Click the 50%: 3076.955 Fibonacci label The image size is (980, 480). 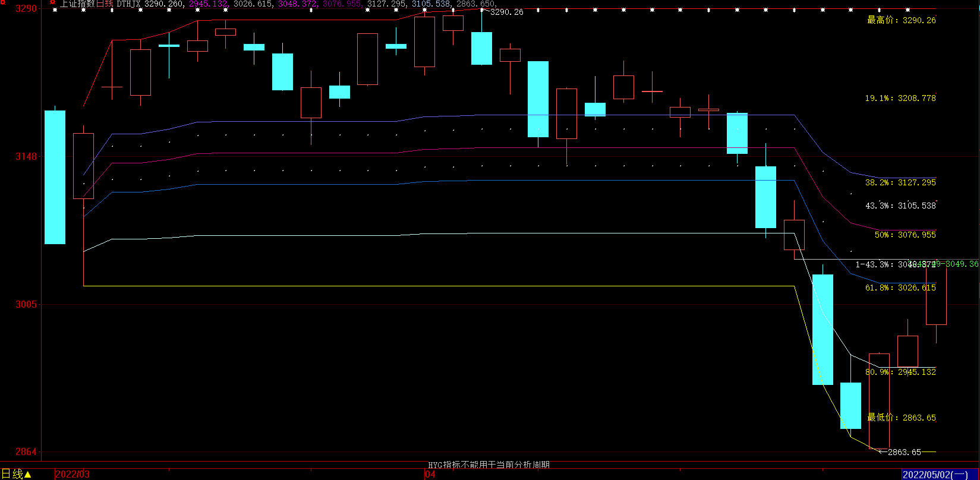point(905,235)
